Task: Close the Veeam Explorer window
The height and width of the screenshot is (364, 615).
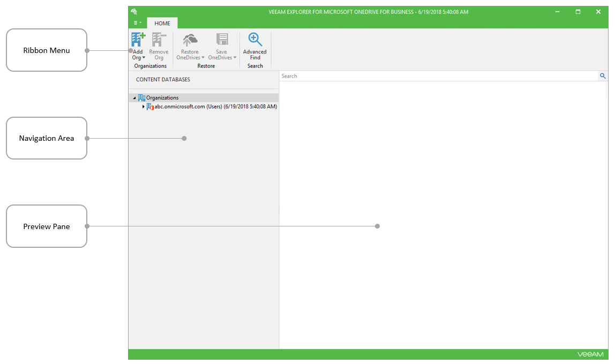Action: [x=598, y=12]
